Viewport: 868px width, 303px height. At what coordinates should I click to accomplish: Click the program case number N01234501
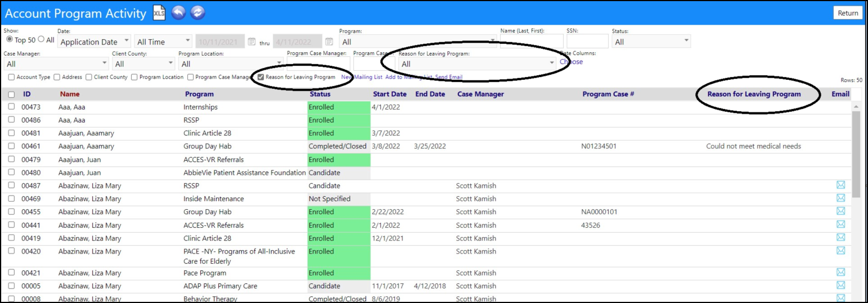pyautogui.click(x=599, y=146)
